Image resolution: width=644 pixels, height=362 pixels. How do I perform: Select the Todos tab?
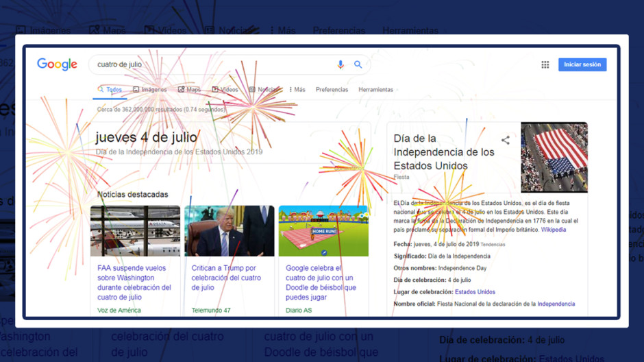click(x=110, y=90)
